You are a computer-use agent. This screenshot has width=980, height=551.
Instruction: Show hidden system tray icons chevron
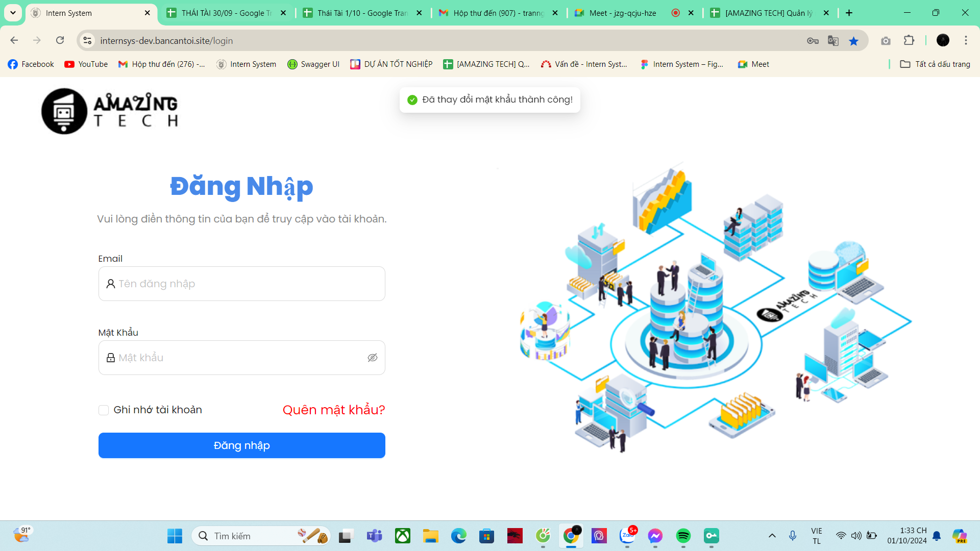tap(772, 536)
